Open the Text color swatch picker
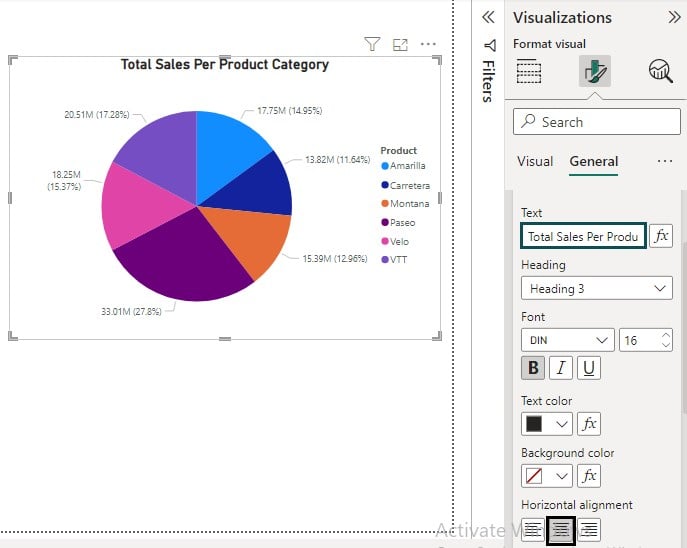This screenshot has height=548, width=687. (547, 424)
